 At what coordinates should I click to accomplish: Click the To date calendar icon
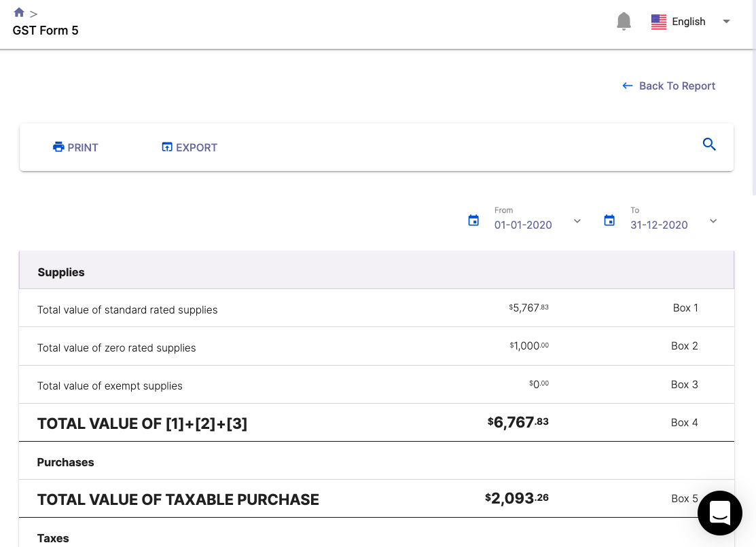tap(609, 221)
